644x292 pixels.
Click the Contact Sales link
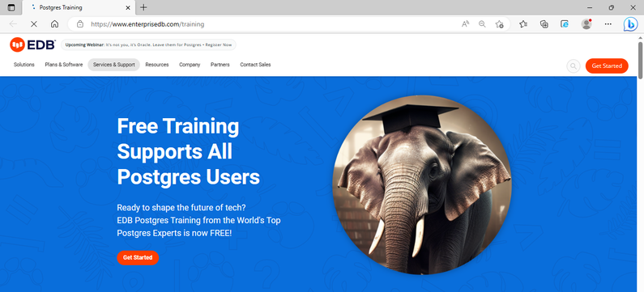[x=255, y=65]
